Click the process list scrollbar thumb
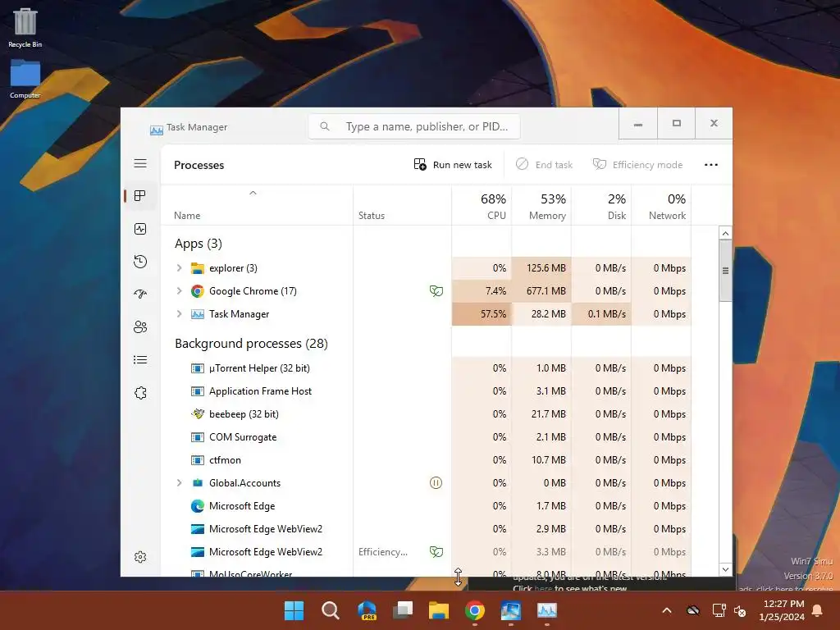 point(725,271)
